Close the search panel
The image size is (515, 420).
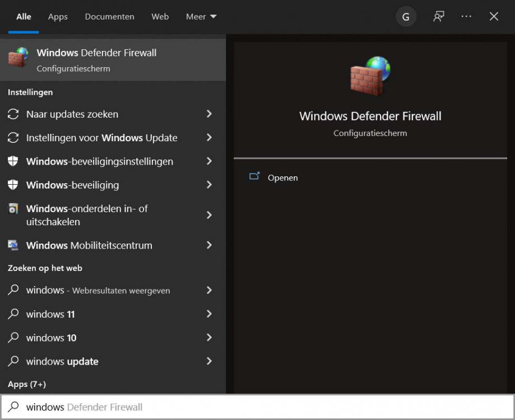pyautogui.click(x=494, y=17)
